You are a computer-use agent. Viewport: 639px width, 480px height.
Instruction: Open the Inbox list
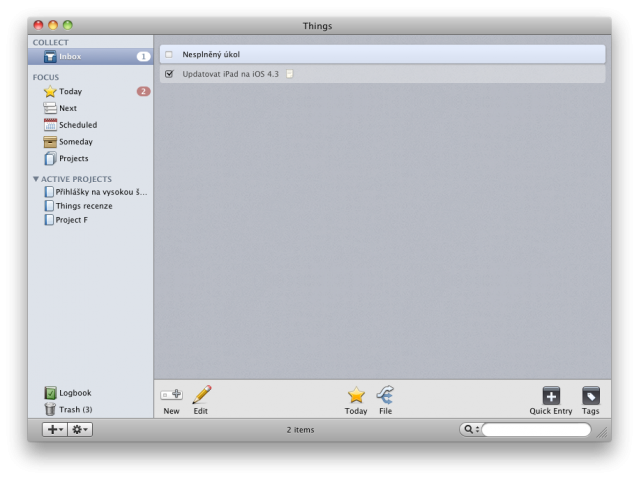pos(90,56)
